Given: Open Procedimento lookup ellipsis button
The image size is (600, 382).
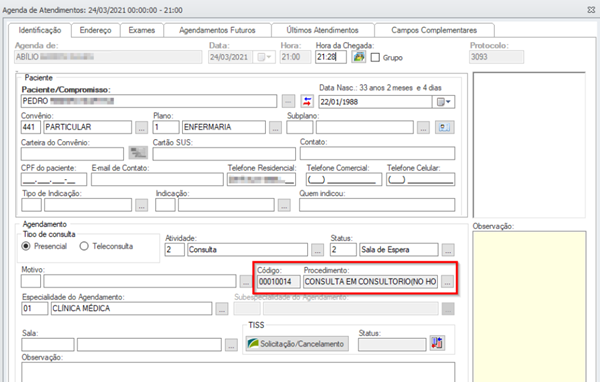Looking at the screenshot, I should click(447, 282).
